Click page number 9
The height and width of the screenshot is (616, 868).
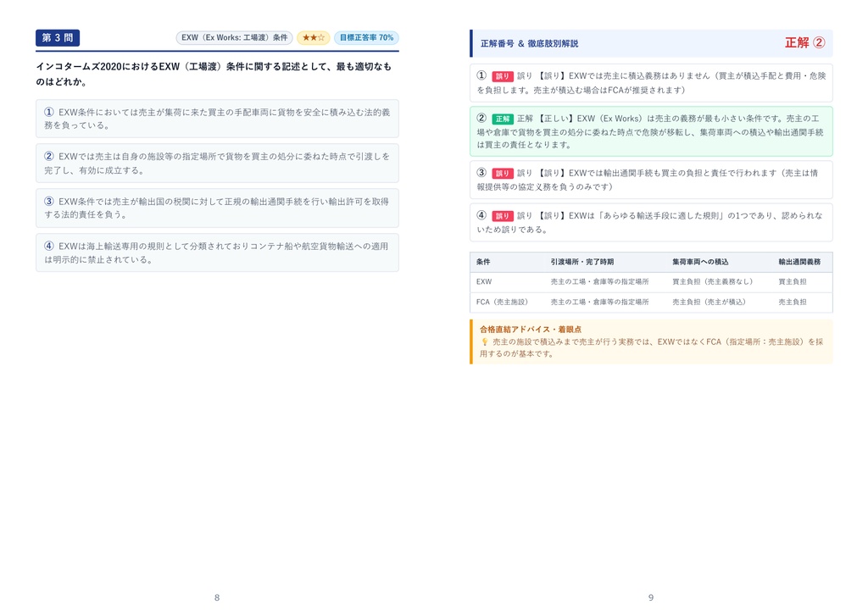(651, 597)
